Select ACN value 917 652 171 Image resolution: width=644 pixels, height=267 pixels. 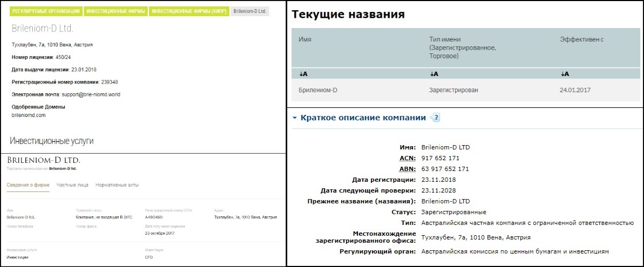coord(440,158)
